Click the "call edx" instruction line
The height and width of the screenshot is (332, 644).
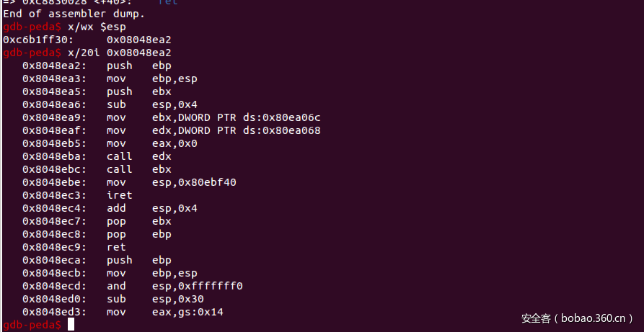tap(138, 156)
